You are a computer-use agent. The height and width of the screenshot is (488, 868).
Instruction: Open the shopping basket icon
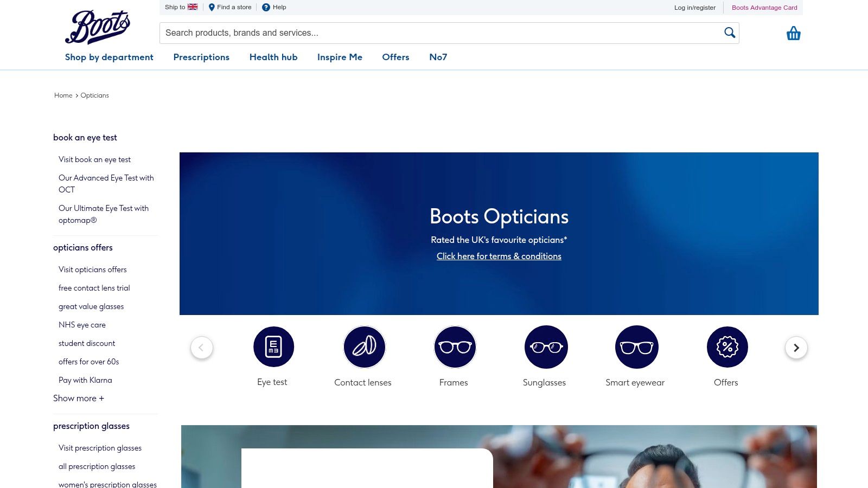pos(793,34)
